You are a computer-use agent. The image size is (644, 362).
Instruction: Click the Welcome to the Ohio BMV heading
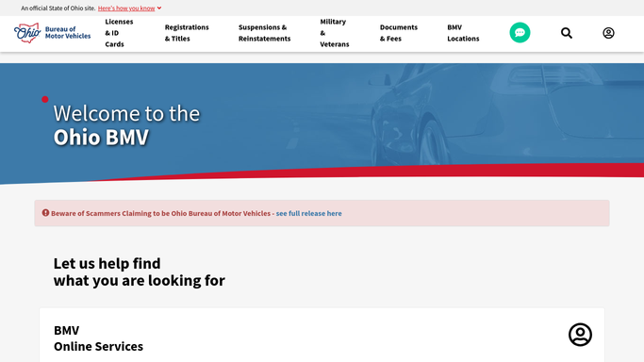tap(126, 125)
